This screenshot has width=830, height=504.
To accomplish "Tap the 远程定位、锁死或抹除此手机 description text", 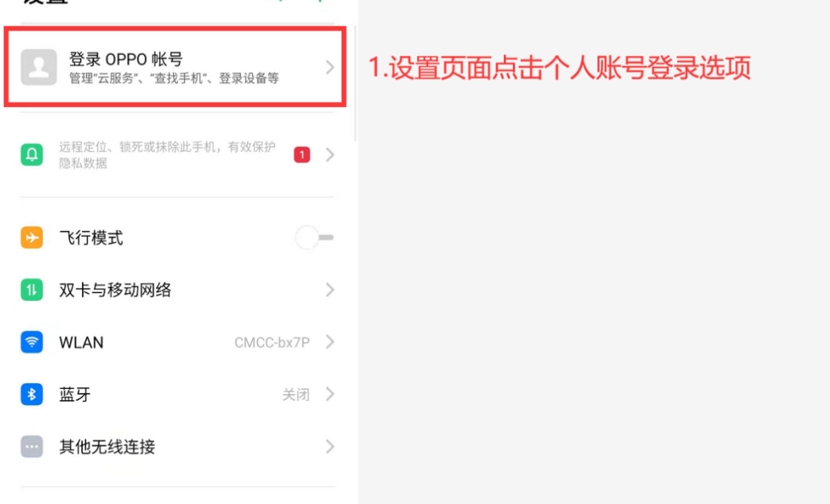I will pyautogui.click(x=167, y=155).
